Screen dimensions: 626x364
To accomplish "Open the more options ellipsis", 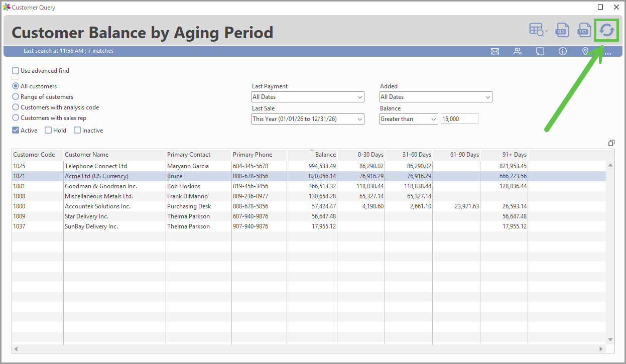I will [608, 53].
